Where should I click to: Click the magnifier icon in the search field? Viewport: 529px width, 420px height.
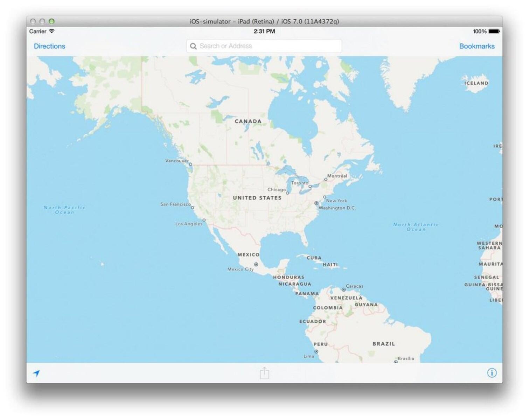[x=193, y=46]
